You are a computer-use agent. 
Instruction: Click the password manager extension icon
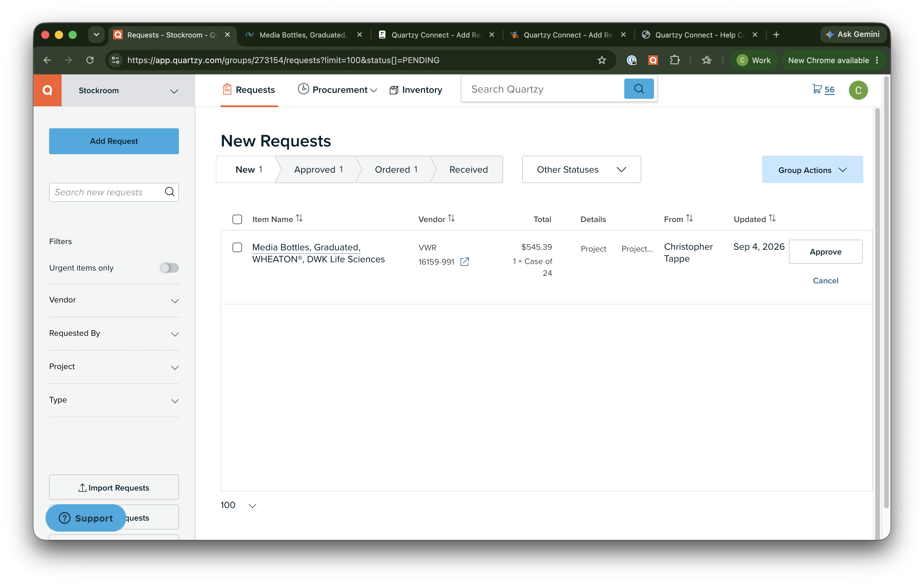[x=632, y=60]
